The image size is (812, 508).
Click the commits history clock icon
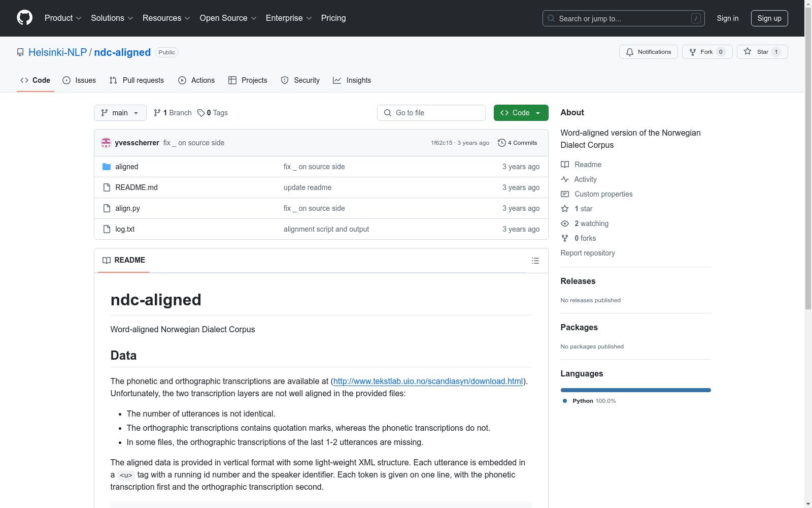tap(502, 143)
